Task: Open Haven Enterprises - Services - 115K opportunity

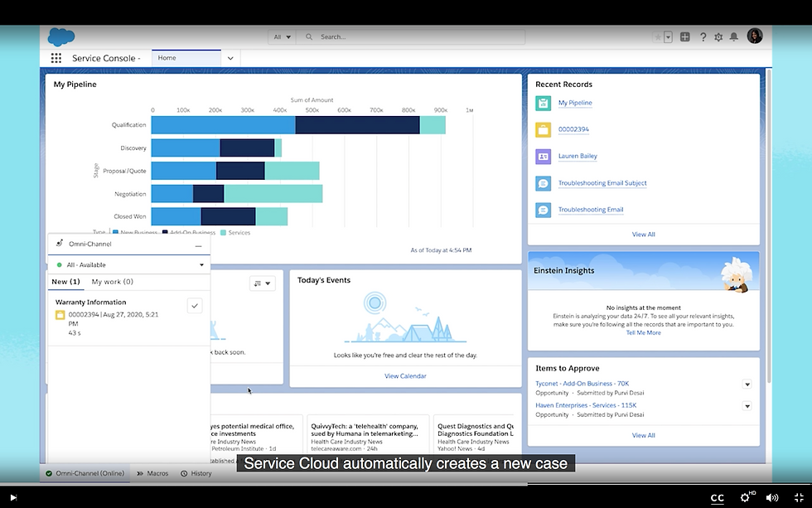Action: click(x=586, y=405)
